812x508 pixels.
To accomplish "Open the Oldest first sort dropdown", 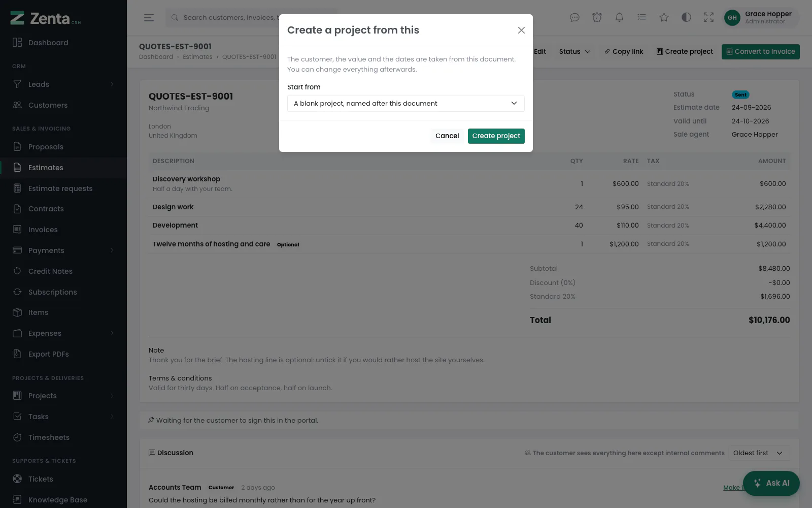I will tap(759, 453).
